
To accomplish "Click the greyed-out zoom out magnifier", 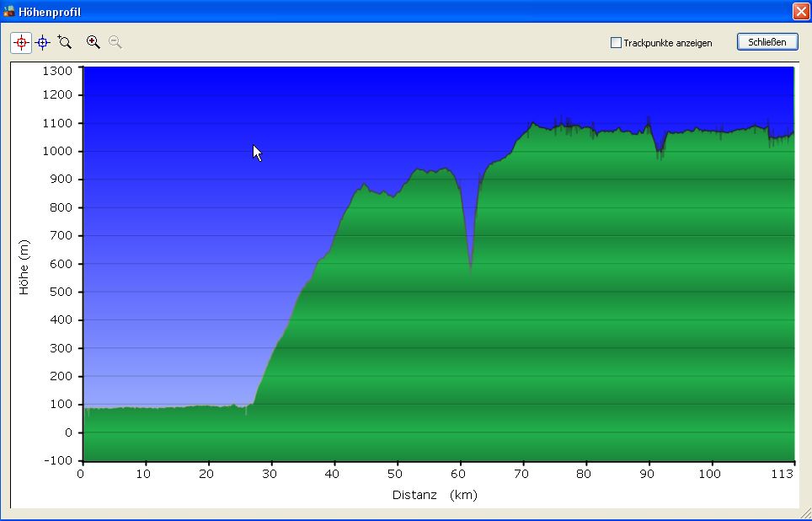I will [115, 42].
